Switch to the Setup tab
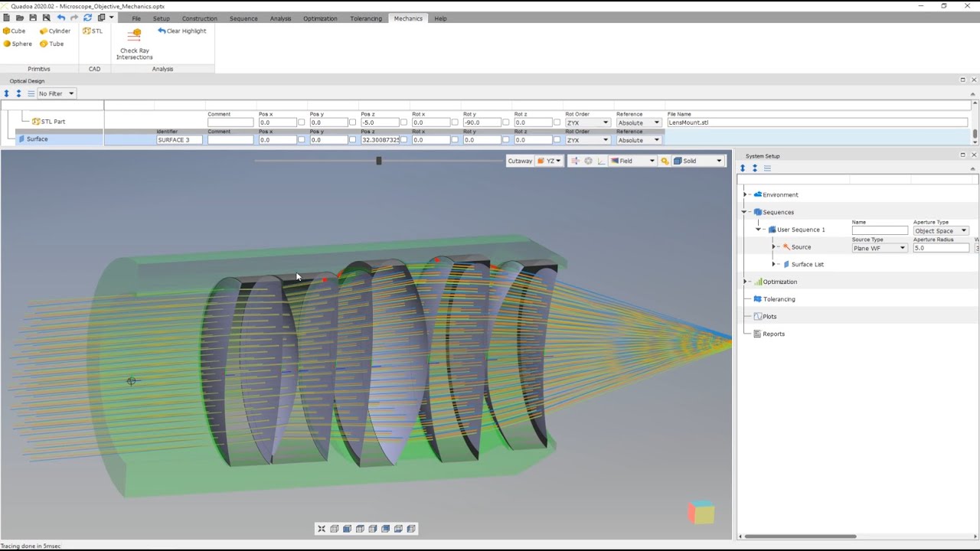This screenshot has height=551, width=980. pos(161,18)
